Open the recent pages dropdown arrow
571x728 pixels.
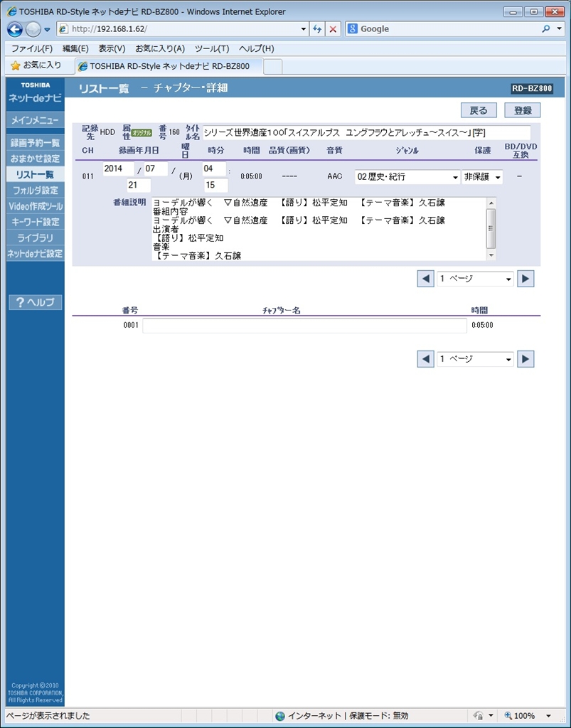point(48,30)
